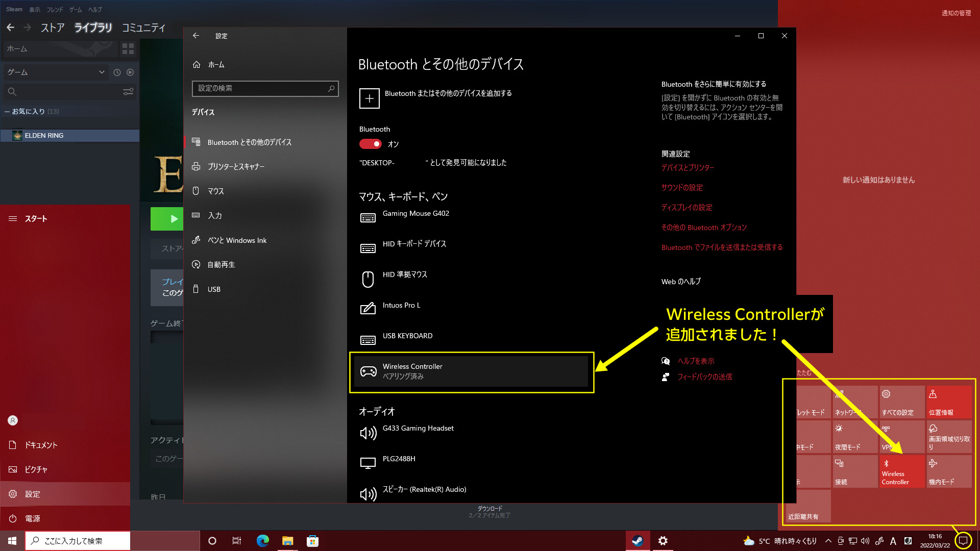Viewport: 980px width, 551px height.
Task: Click Steam コミュニティ tab
Action: [144, 28]
